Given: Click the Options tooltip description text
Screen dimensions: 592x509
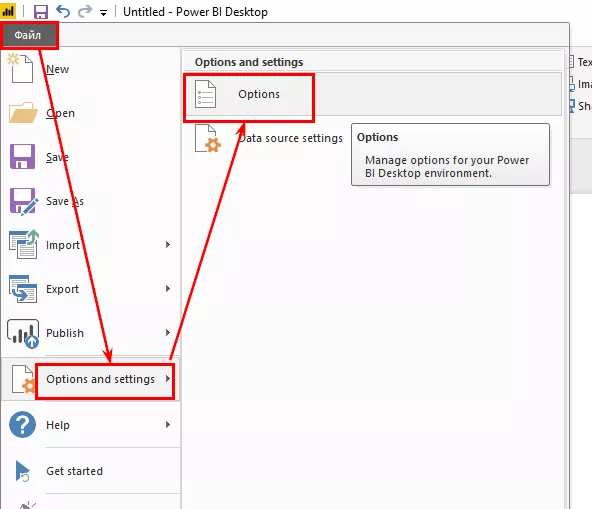Looking at the screenshot, I should coord(447,167).
